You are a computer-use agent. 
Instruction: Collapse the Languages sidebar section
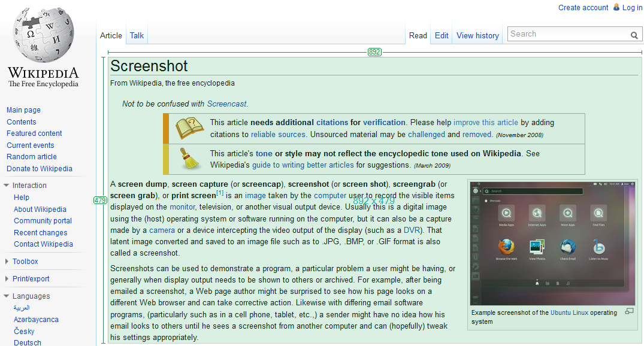pyautogui.click(x=6, y=296)
